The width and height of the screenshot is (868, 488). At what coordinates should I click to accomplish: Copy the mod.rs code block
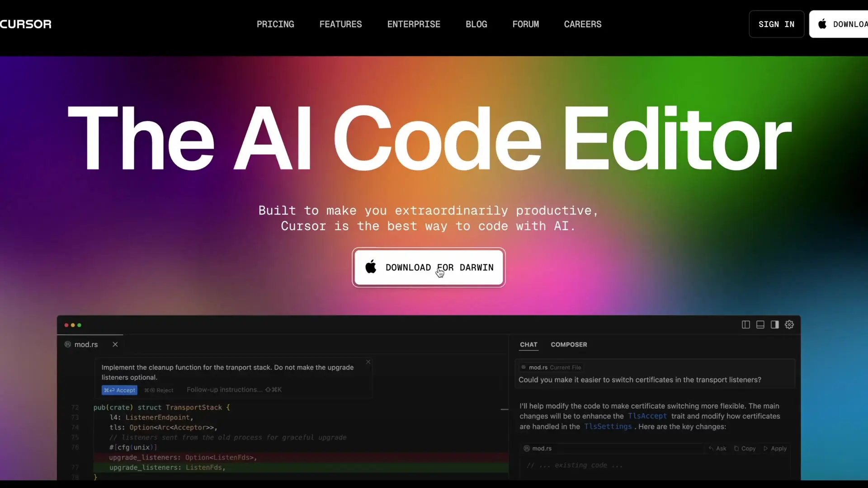pos(745,448)
